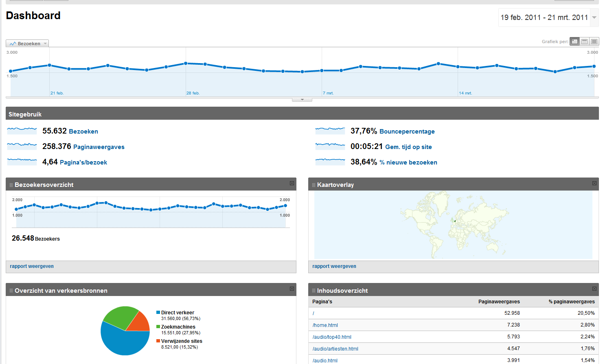Grab the Bezoekersoverzicht drag handle icon
603x364 pixels.
(x=11, y=185)
